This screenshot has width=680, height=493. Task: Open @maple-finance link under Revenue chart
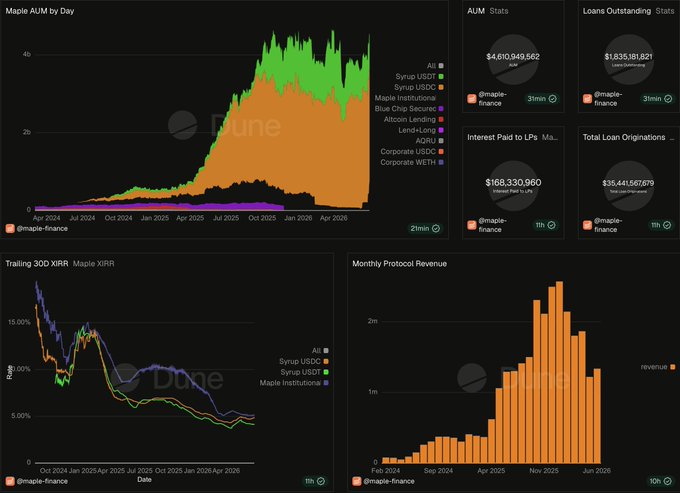[389, 481]
